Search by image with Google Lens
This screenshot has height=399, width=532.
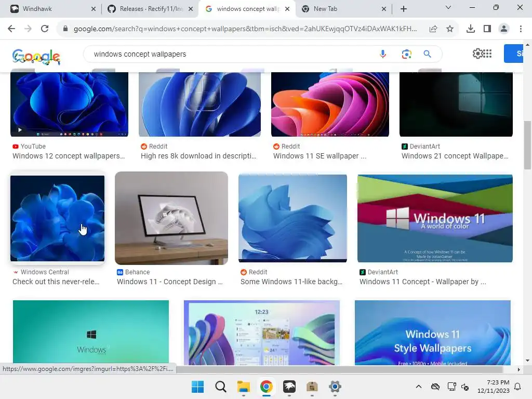point(406,54)
